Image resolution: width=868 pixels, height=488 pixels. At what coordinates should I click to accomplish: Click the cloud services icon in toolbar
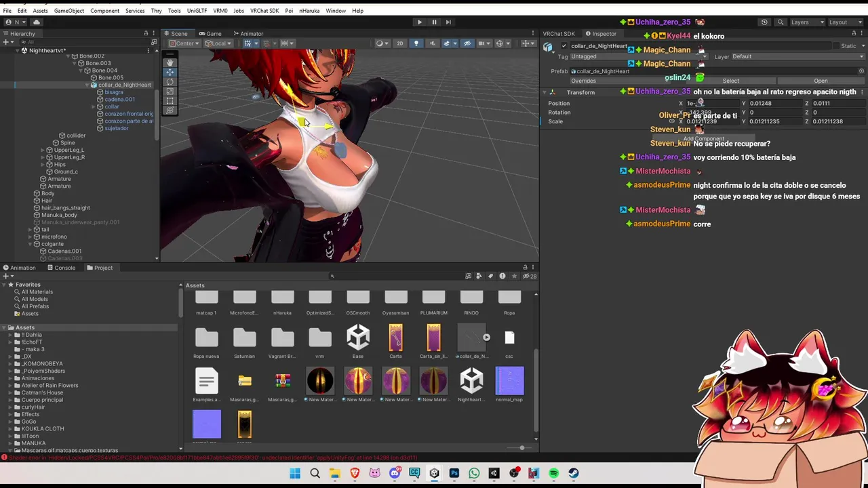click(37, 22)
